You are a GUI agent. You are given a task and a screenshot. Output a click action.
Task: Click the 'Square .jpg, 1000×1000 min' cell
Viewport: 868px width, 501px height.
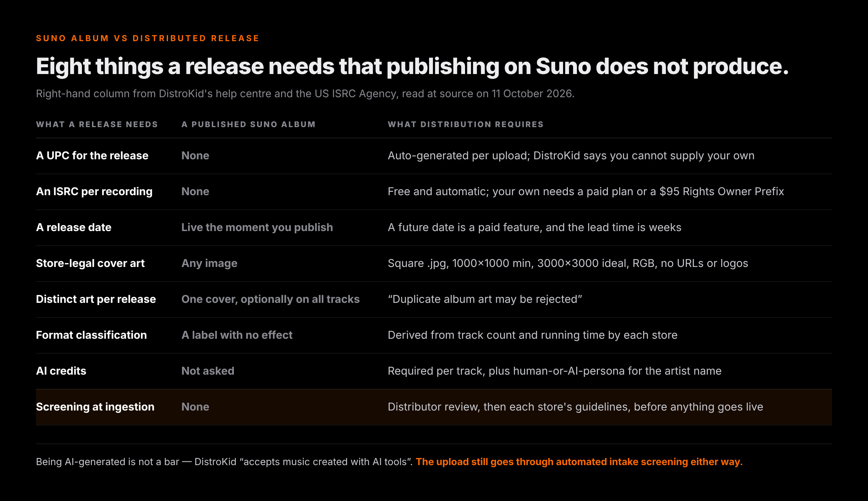tap(568, 263)
